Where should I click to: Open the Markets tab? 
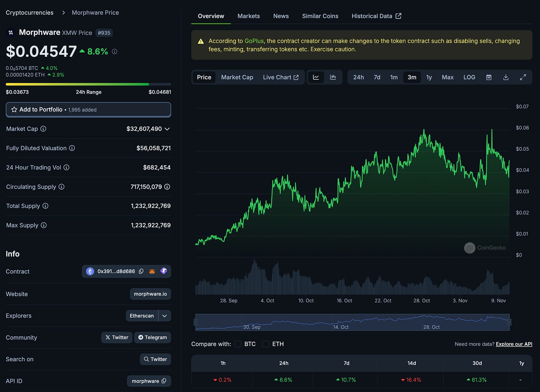pos(248,16)
